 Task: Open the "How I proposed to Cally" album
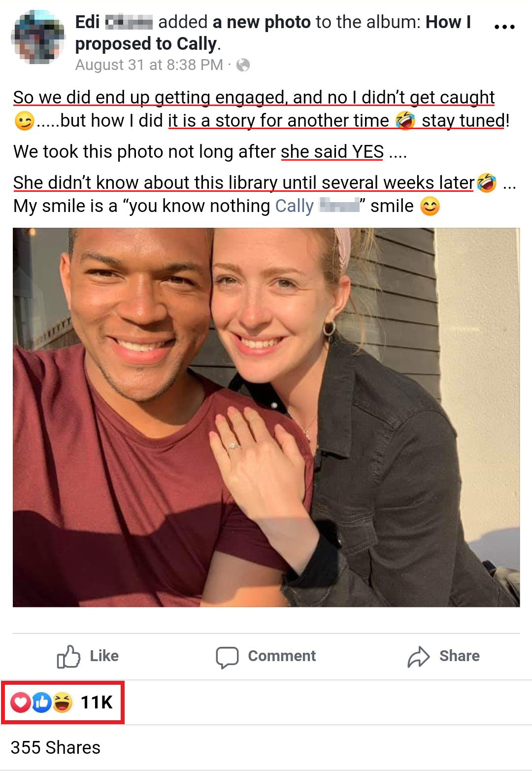pyautogui.click(x=148, y=44)
